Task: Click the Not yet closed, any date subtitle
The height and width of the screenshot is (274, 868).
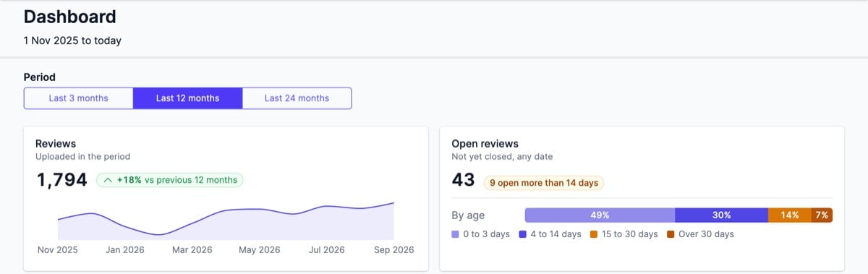Action: [x=502, y=156]
